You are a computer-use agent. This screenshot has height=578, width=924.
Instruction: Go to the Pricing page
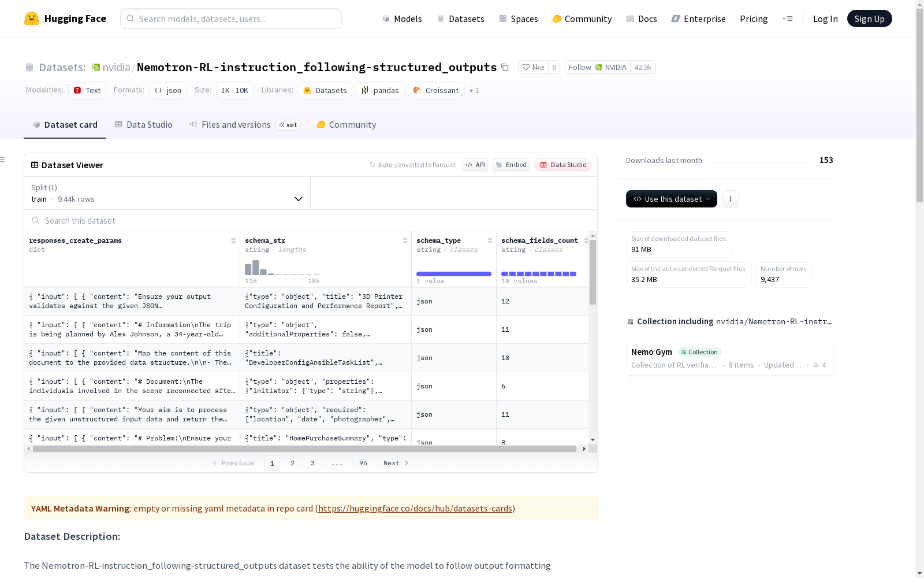tap(754, 18)
